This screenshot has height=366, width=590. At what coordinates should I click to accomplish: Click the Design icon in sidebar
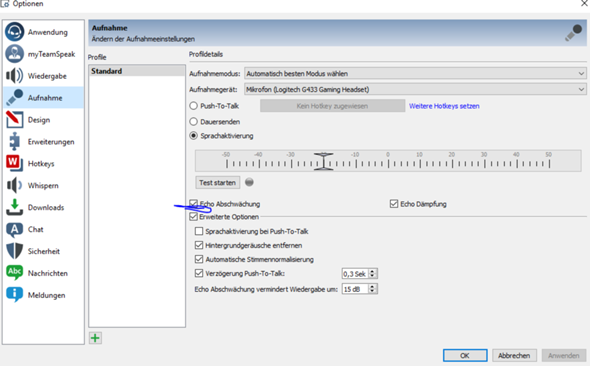(15, 120)
